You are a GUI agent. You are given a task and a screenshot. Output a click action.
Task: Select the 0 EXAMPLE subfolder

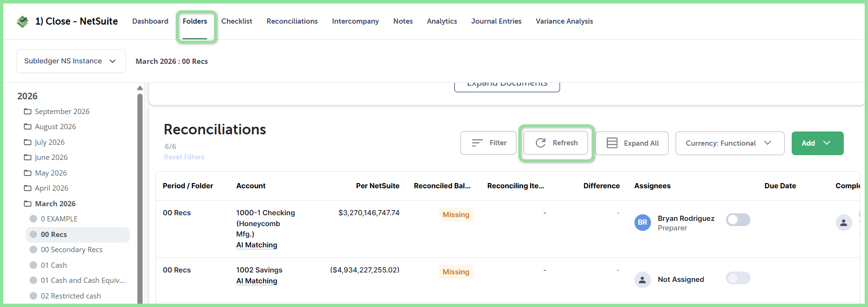[x=59, y=219]
